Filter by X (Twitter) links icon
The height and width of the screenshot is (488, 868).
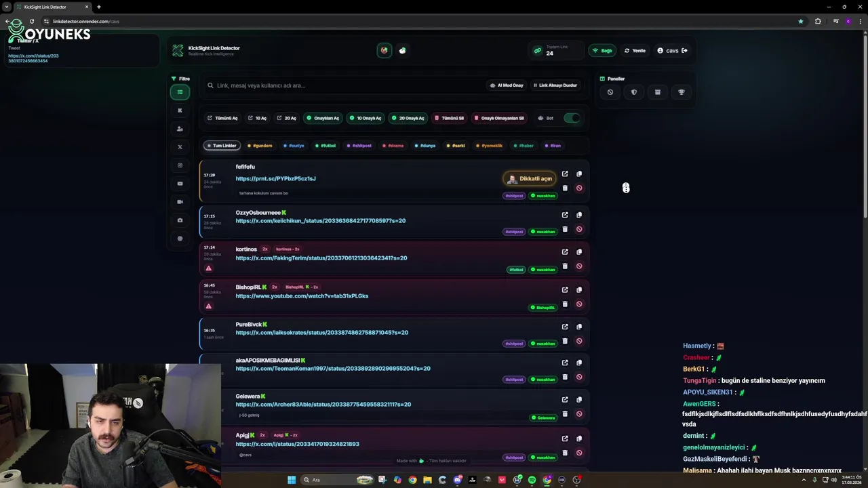(x=180, y=147)
